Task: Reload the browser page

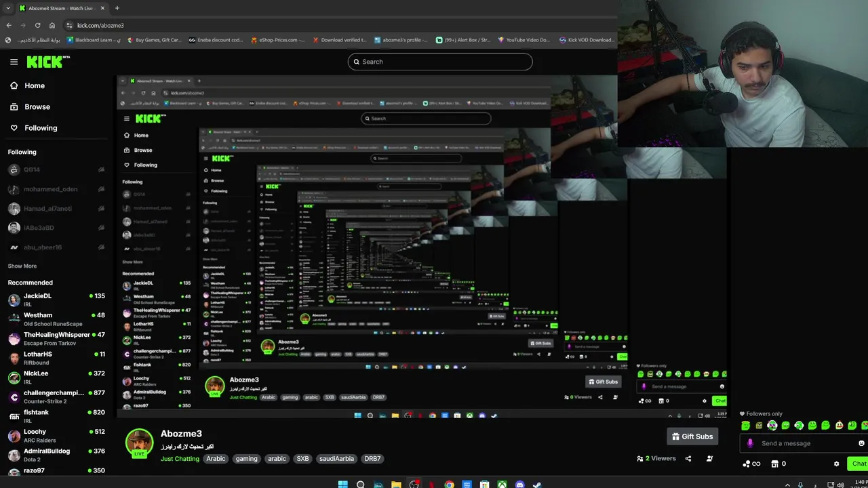Action: tap(37, 25)
